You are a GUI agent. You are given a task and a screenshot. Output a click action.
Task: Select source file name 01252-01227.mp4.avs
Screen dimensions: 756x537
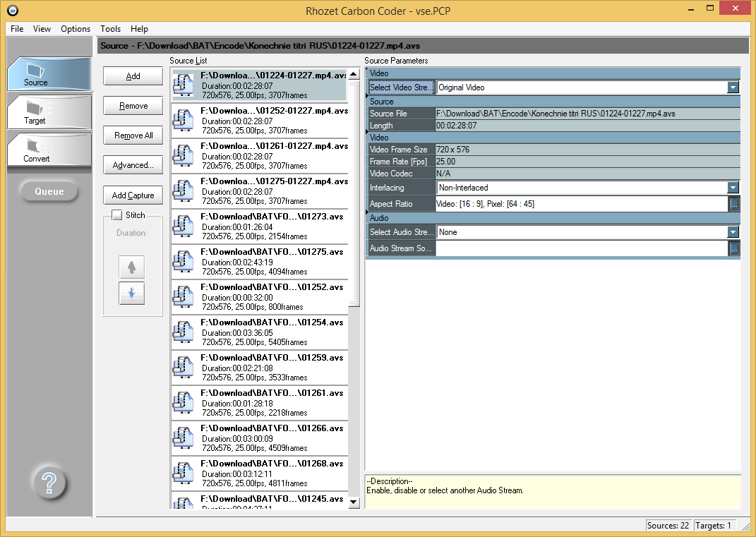click(274, 111)
